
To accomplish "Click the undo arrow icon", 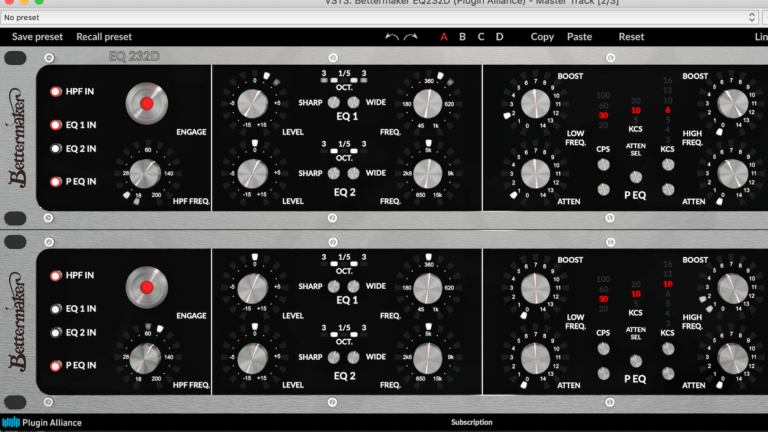I will tap(391, 37).
